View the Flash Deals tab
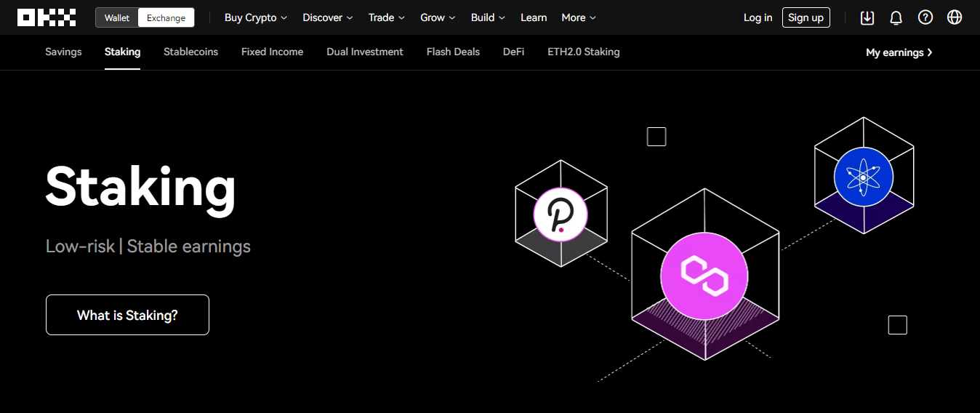Screen dimensions: 980x413 coord(453,52)
